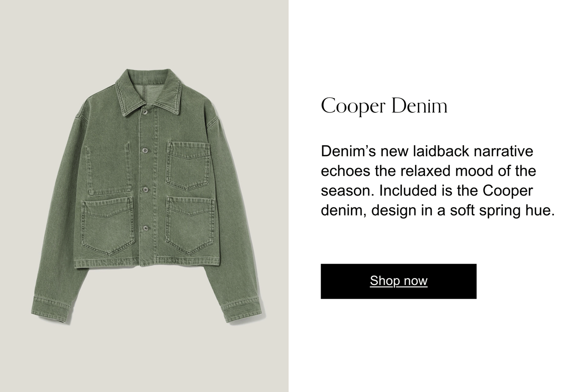Screen dimensions: 577x392
Task: Click the top button below the collar
Action: pos(144,111)
